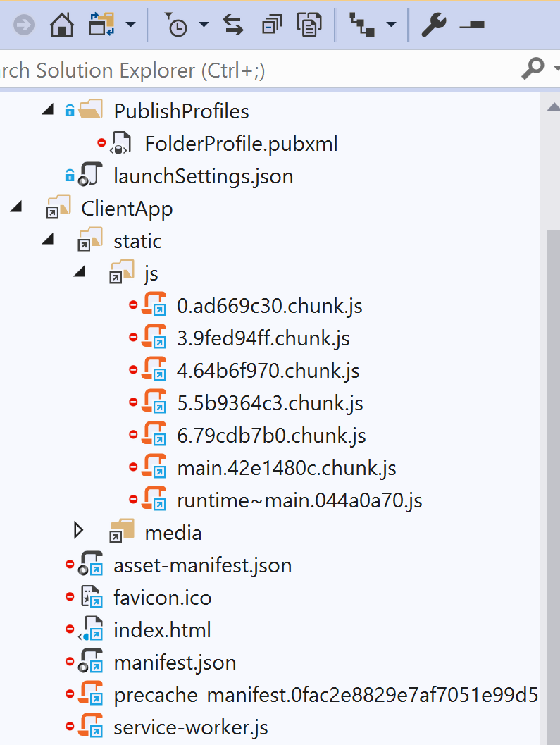560x745 pixels.
Task: Open the hierarchy icon dropdown arrow
Action: click(391, 25)
